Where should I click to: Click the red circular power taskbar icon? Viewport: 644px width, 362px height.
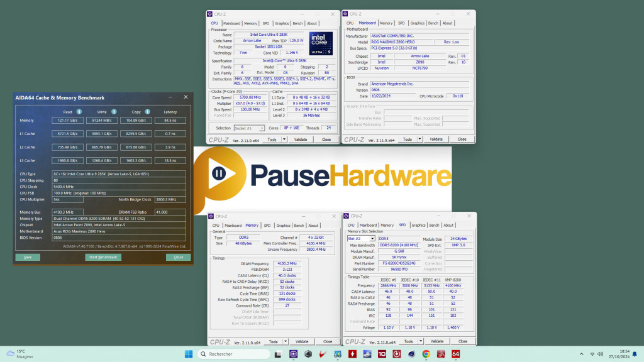click(x=397, y=354)
